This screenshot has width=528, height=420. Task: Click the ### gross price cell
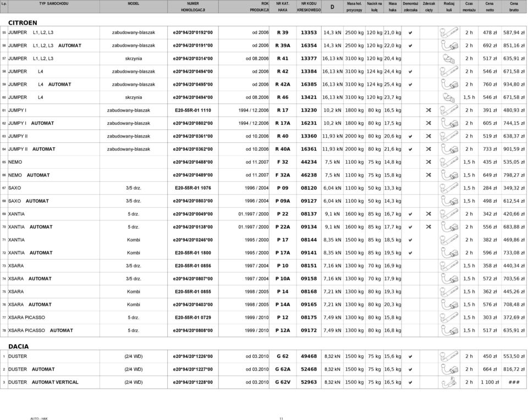coord(514,382)
